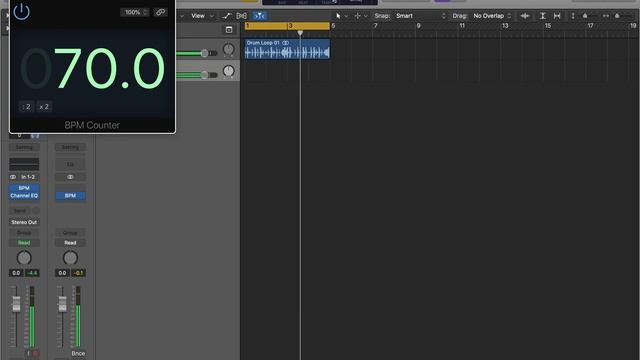Toggle the stereo format icon beside In 1-2

coord(13,177)
